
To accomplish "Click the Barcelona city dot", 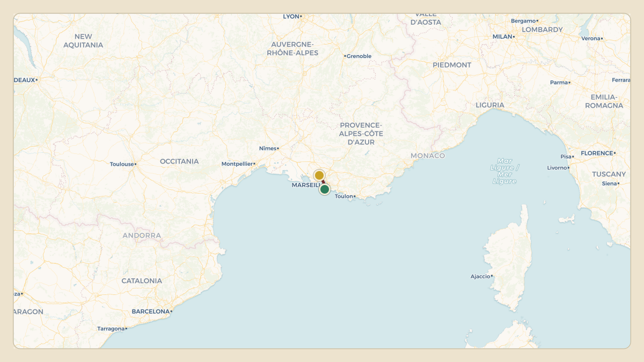I will [x=171, y=311].
